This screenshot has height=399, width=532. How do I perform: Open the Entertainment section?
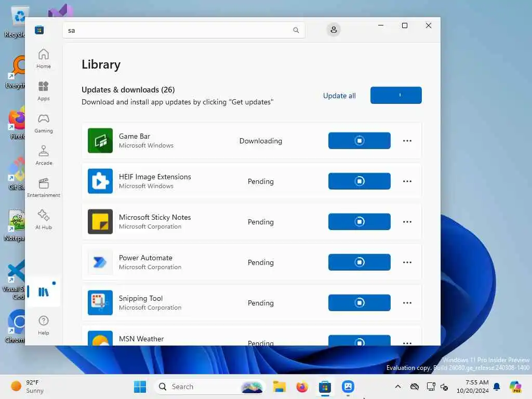[x=44, y=188]
